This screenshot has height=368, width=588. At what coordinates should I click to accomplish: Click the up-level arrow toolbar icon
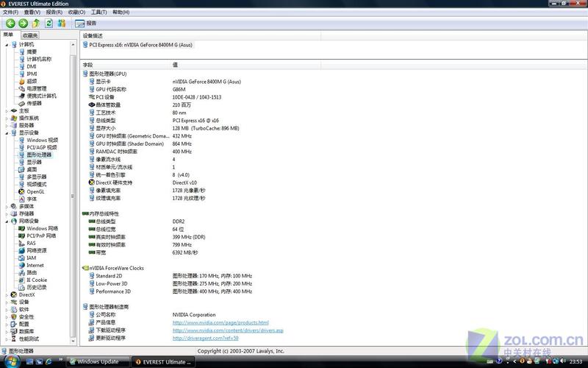pos(36,24)
